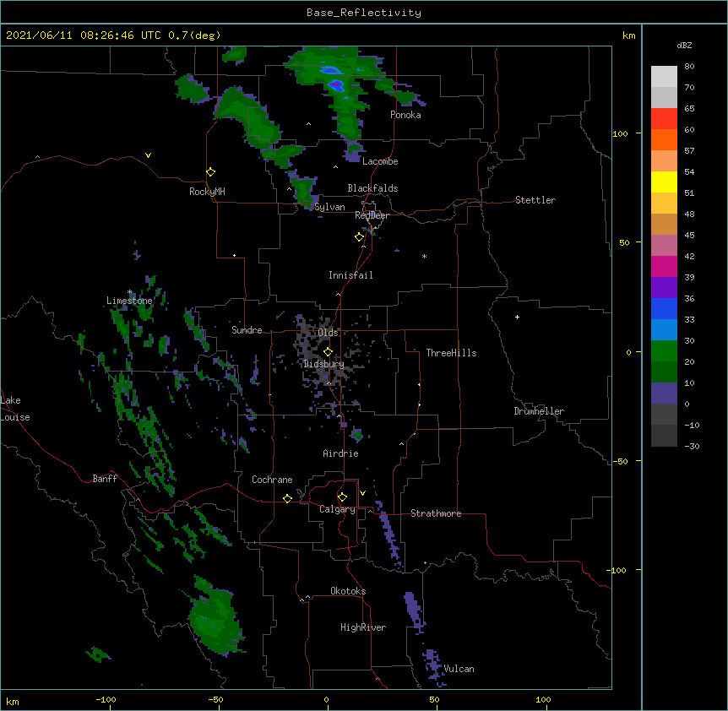Click the Sundre label
Image resolution: width=728 pixels, height=711 pixels.
(247, 330)
